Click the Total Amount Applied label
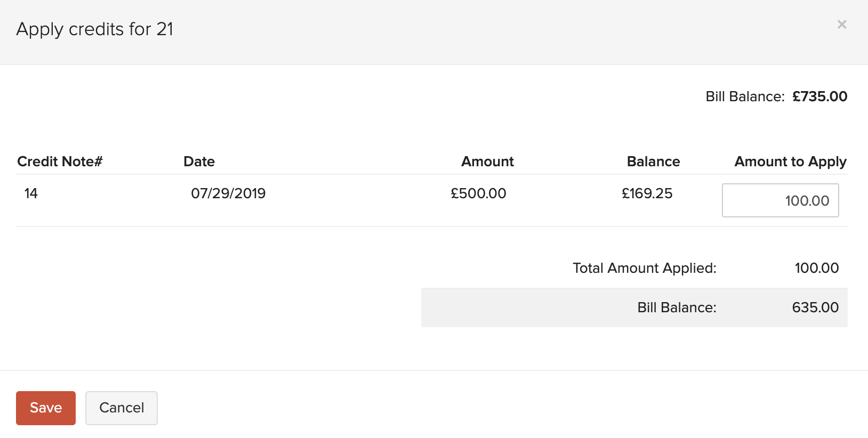 click(644, 268)
